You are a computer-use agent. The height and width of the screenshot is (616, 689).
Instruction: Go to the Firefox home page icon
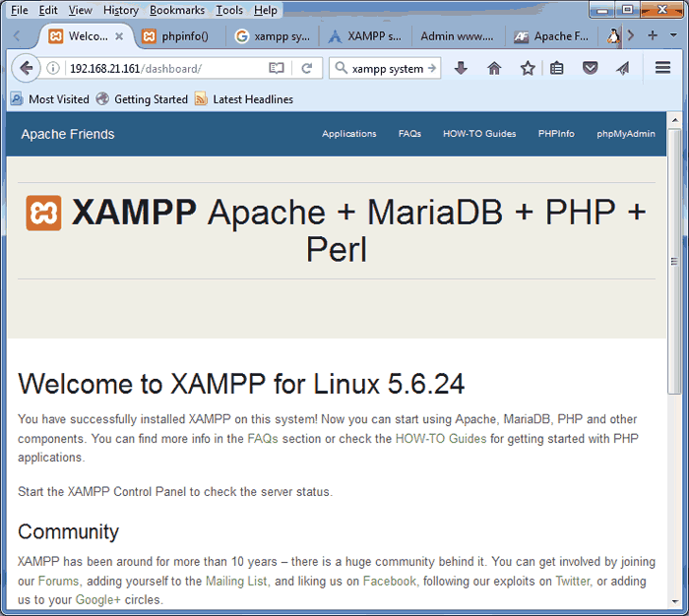tap(494, 68)
